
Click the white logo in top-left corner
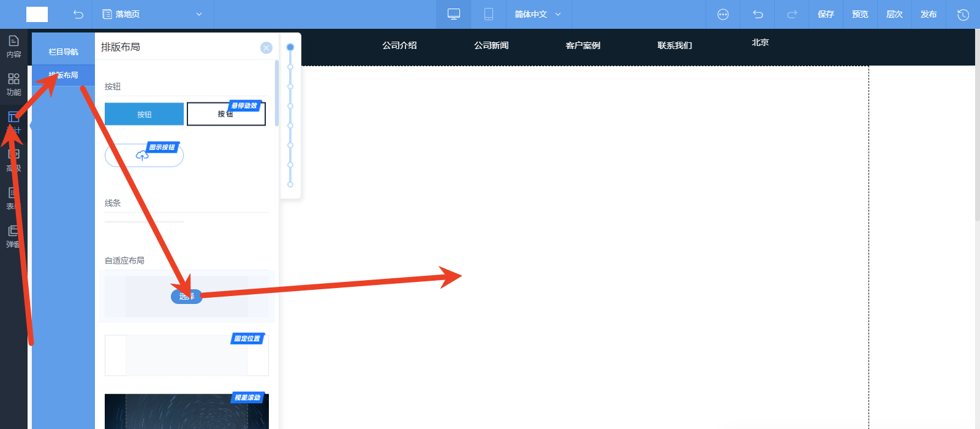(x=37, y=14)
